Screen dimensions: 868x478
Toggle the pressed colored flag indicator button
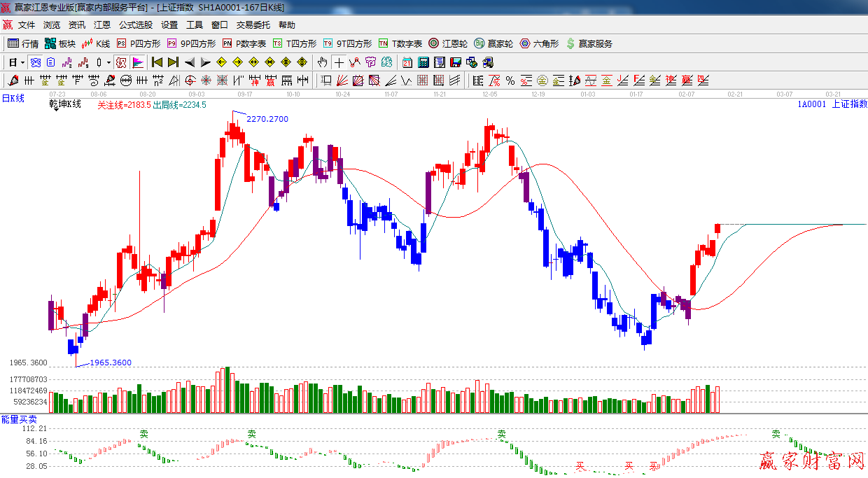pyautogui.click(x=138, y=62)
